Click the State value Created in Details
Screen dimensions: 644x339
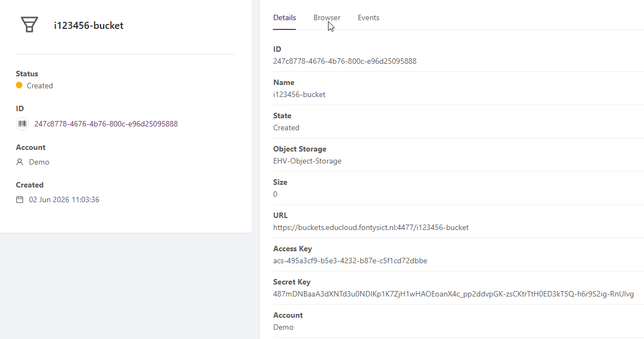[x=287, y=128]
